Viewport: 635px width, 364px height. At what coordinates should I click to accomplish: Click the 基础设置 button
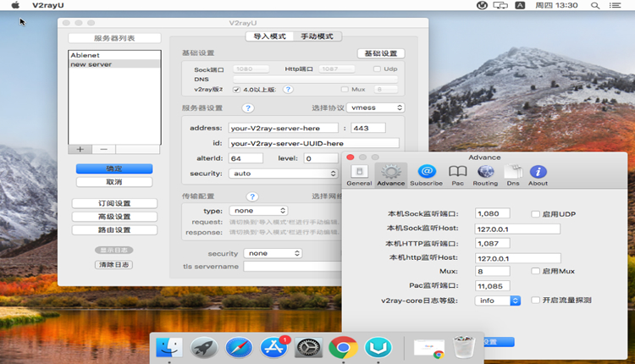381,53
